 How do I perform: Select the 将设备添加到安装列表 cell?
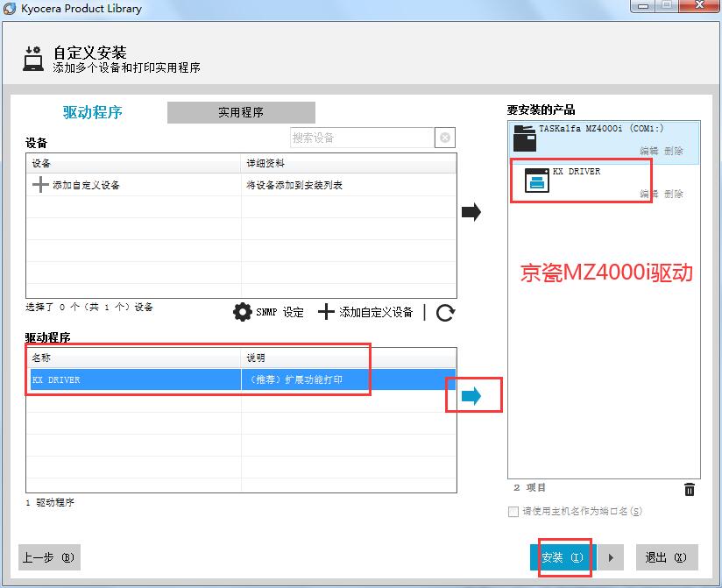pyautogui.click(x=294, y=185)
